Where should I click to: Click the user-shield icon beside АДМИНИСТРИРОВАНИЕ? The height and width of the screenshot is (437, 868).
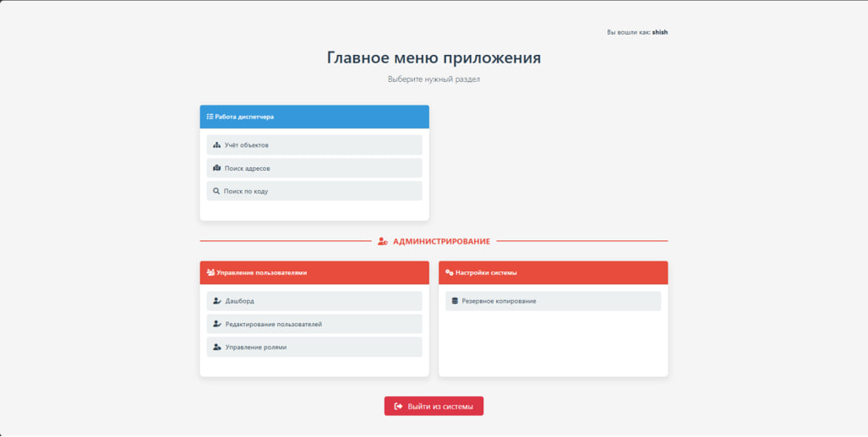pyautogui.click(x=383, y=242)
